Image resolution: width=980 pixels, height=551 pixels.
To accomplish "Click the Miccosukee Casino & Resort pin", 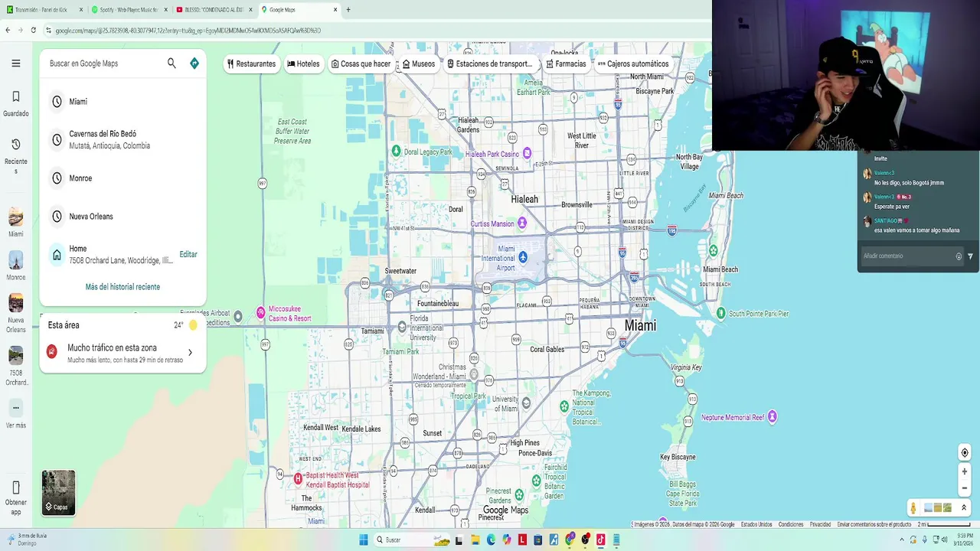I will coord(261,312).
